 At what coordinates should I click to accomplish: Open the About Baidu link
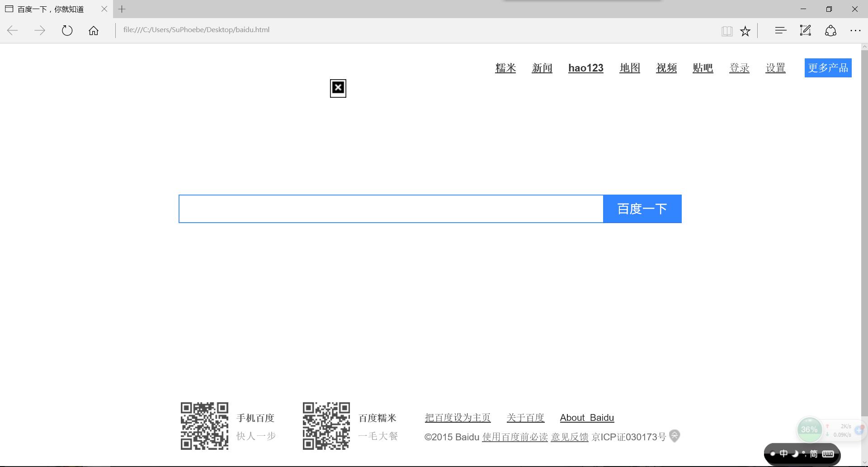[587, 418]
